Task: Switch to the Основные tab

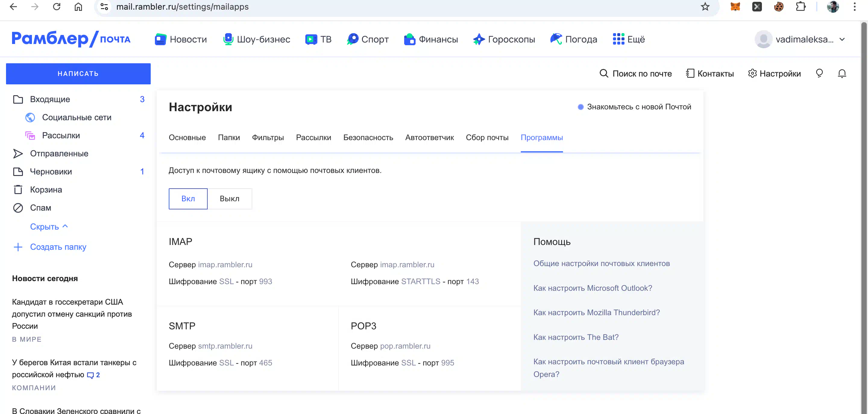Action: [187, 138]
